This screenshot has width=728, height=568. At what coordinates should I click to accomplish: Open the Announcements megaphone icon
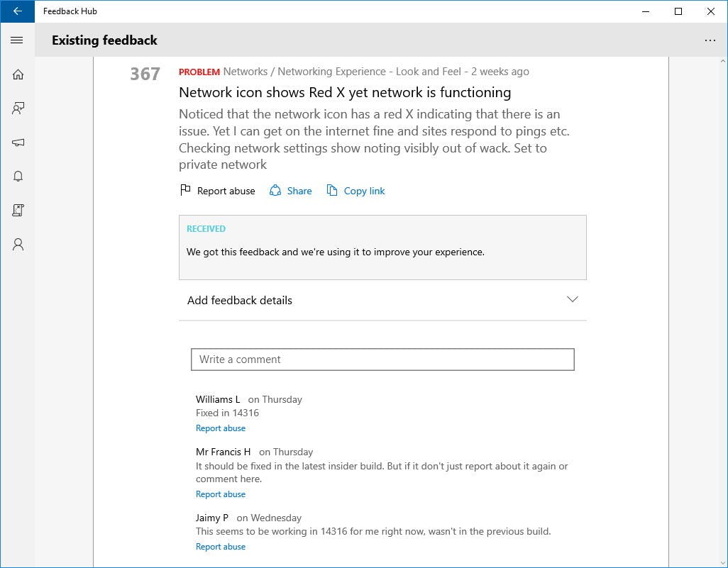(x=18, y=143)
